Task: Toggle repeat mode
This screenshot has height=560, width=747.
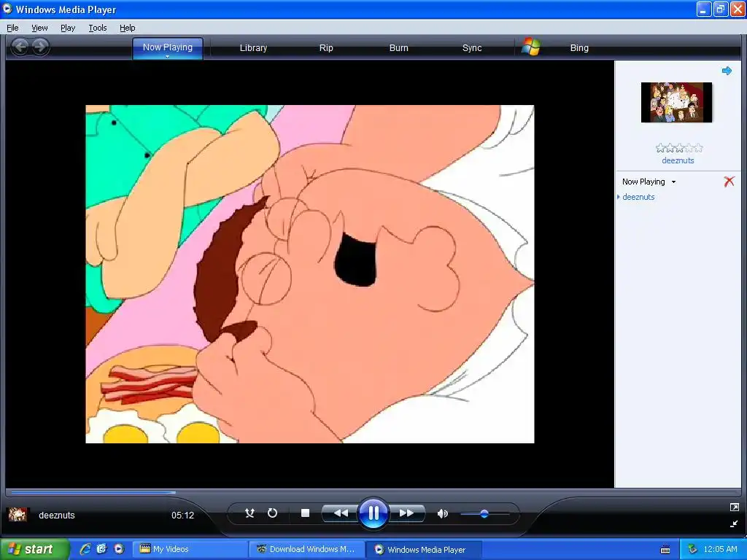Action: tap(273, 513)
